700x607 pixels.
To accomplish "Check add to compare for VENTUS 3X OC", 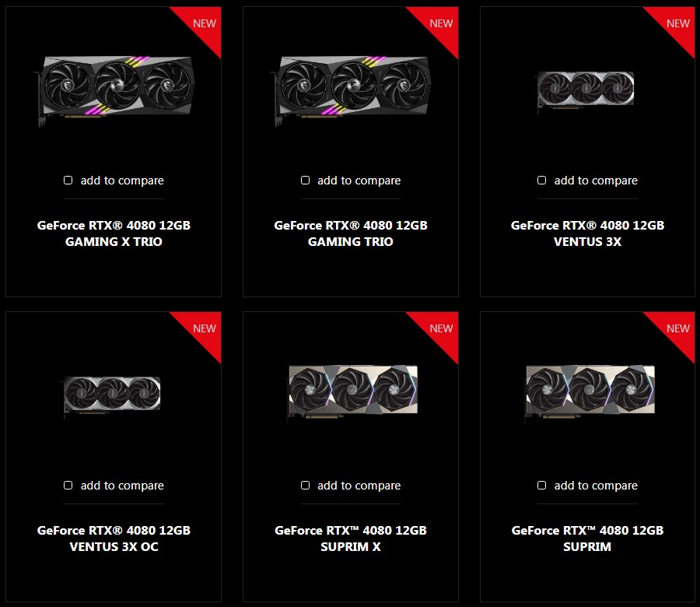I will [68, 485].
